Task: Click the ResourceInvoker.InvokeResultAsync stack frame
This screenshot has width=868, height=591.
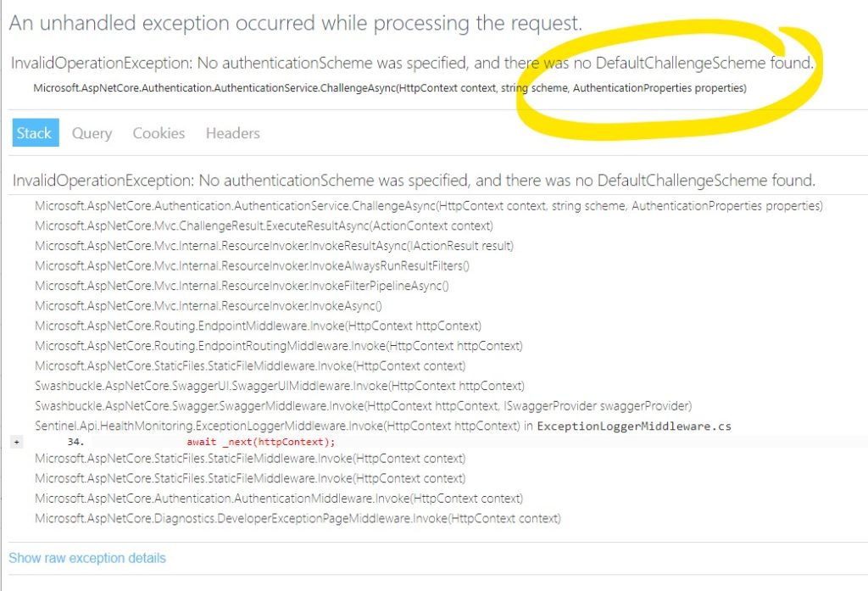Action: [274, 246]
